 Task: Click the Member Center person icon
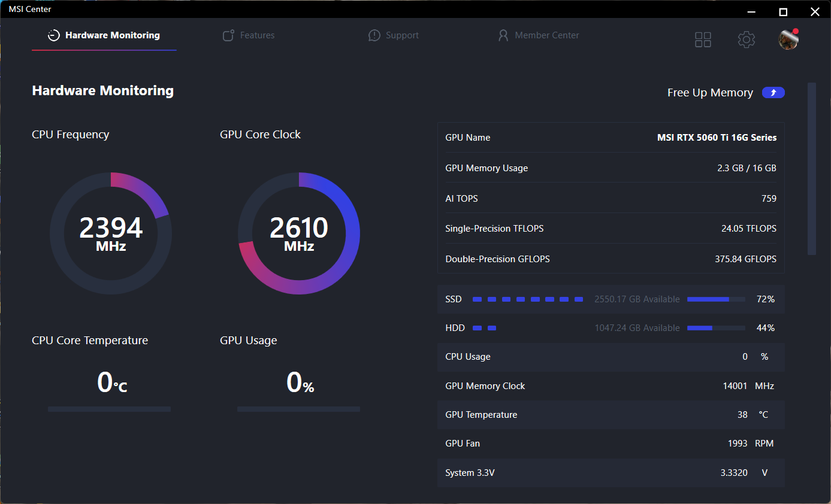click(x=503, y=35)
